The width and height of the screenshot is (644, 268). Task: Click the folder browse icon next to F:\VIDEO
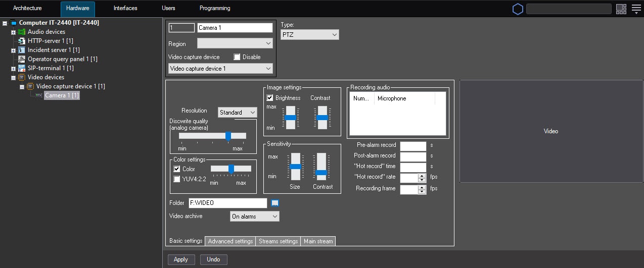click(x=275, y=203)
